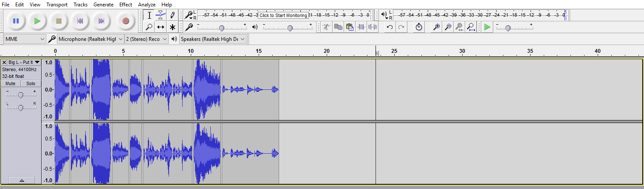Open the Speakers playback device dropdown
This screenshot has height=189, width=644.
point(213,39)
